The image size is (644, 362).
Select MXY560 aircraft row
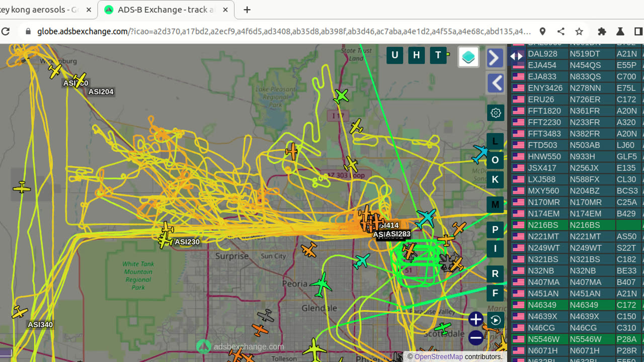pos(578,191)
